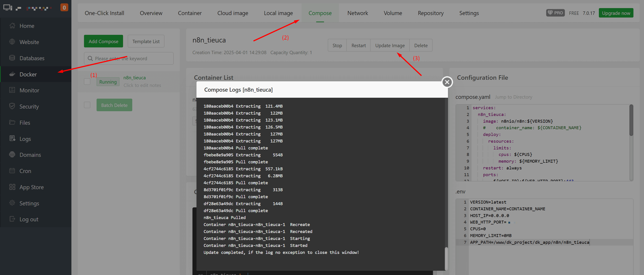Stop the n8n_tieuca compose
Viewport: 644px width, 275px height.
click(x=337, y=45)
